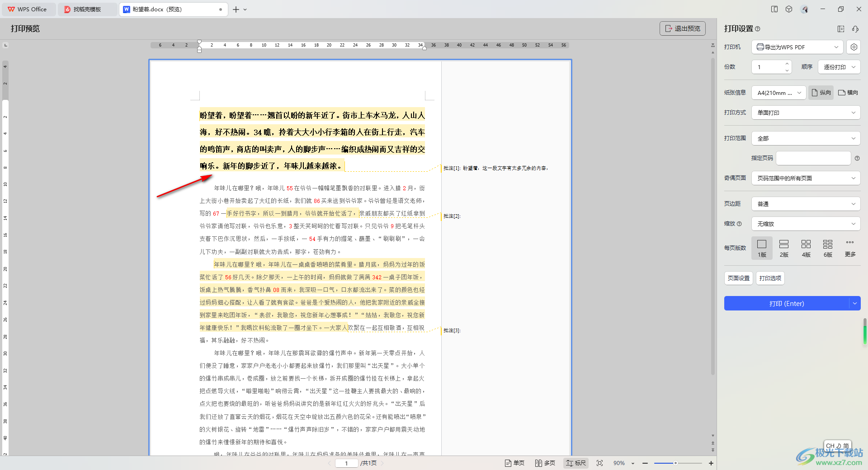Click the 批注[3] comment marker
This screenshot has height=470, width=868.
click(452, 330)
